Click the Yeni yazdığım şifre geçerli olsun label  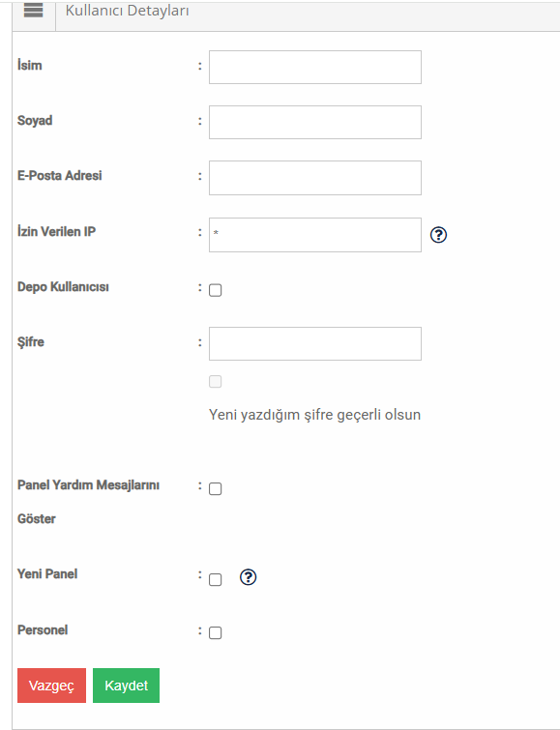pyautogui.click(x=314, y=415)
